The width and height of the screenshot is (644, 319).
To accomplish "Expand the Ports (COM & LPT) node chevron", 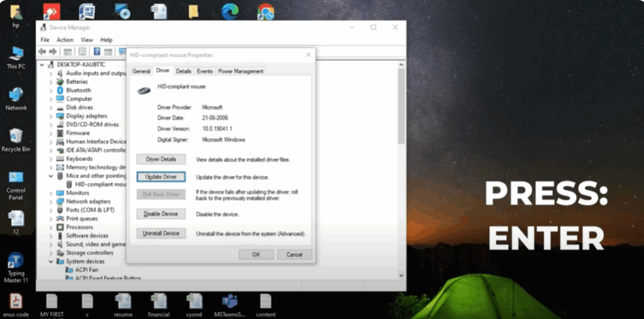I will 51,210.
